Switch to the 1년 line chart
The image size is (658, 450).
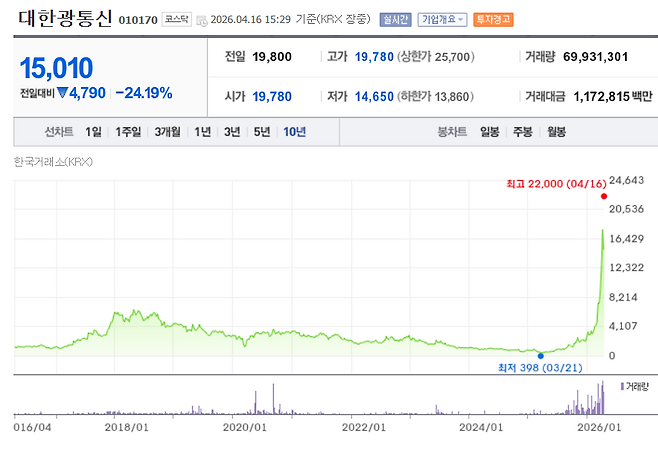coord(203,132)
